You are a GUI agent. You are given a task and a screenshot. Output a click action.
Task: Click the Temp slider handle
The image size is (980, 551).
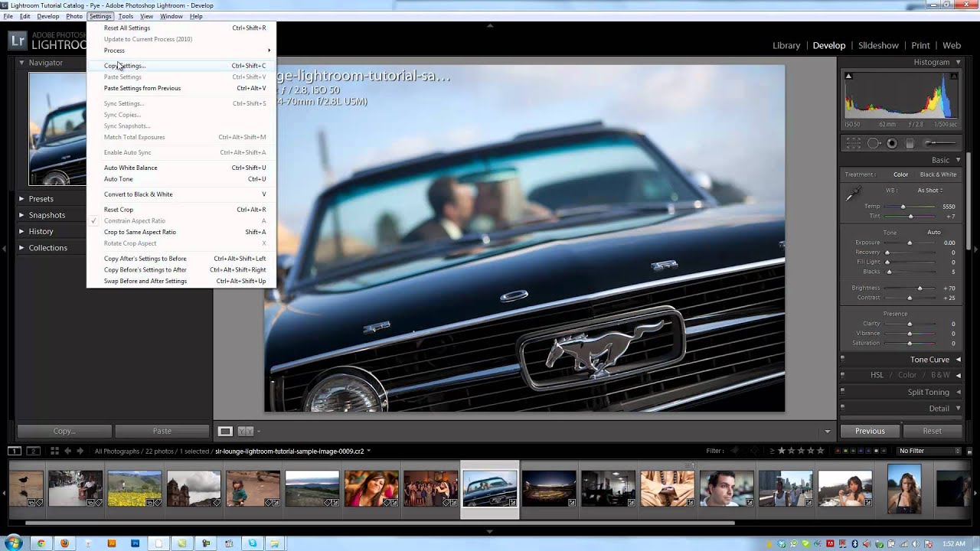click(903, 207)
